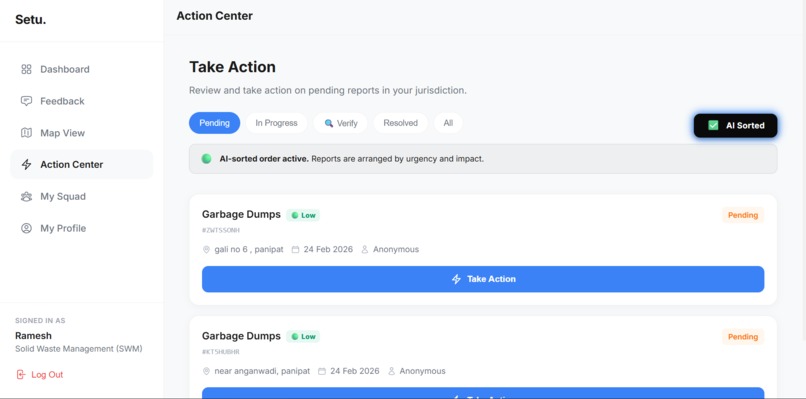Switch to In Progress filter

(277, 123)
